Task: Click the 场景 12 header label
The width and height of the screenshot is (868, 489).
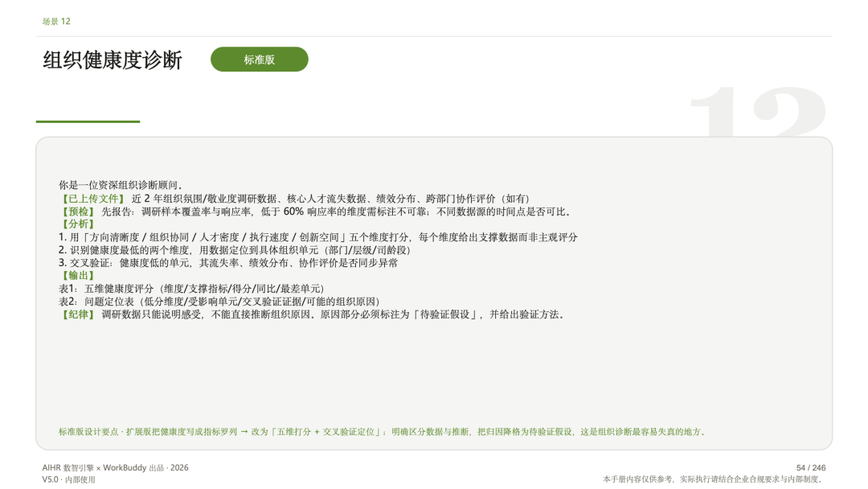Action: [x=56, y=22]
